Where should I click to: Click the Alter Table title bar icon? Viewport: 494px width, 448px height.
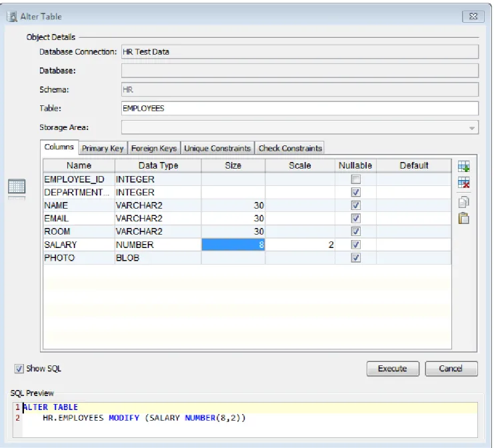click(x=12, y=17)
